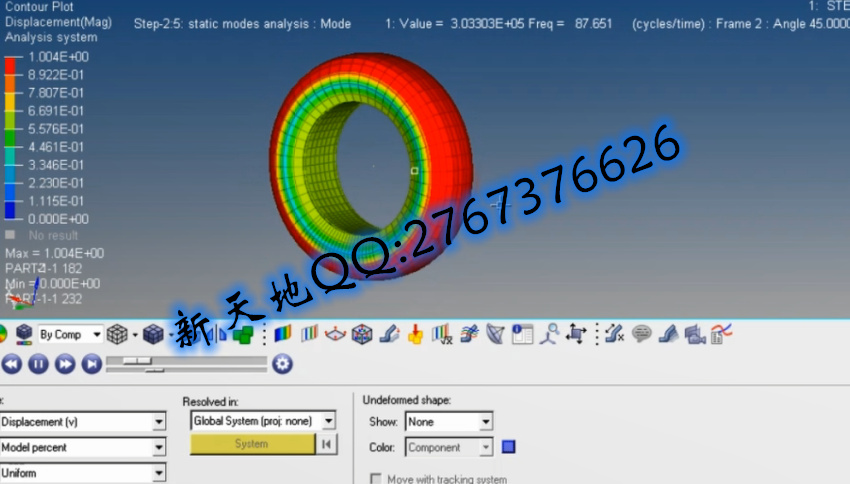Screen dimensions: 850x484
Task: Open Displacement (v) result type dropdown
Action: (159, 422)
